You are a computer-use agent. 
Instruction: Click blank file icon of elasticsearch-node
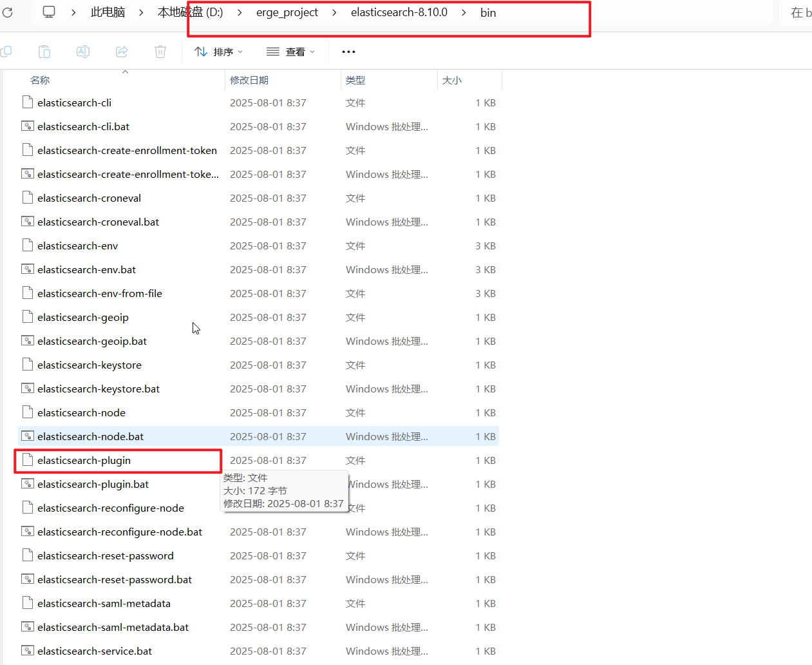(x=28, y=412)
